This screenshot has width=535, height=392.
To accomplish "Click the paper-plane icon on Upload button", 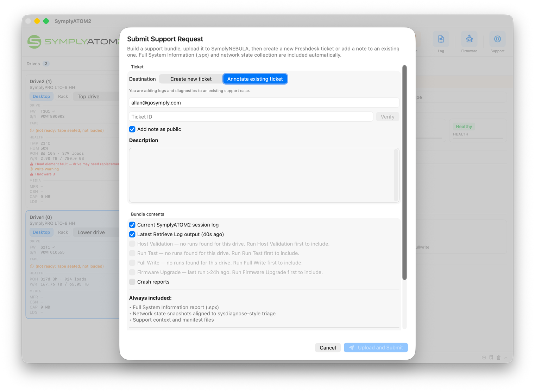I will (x=352, y=348).
